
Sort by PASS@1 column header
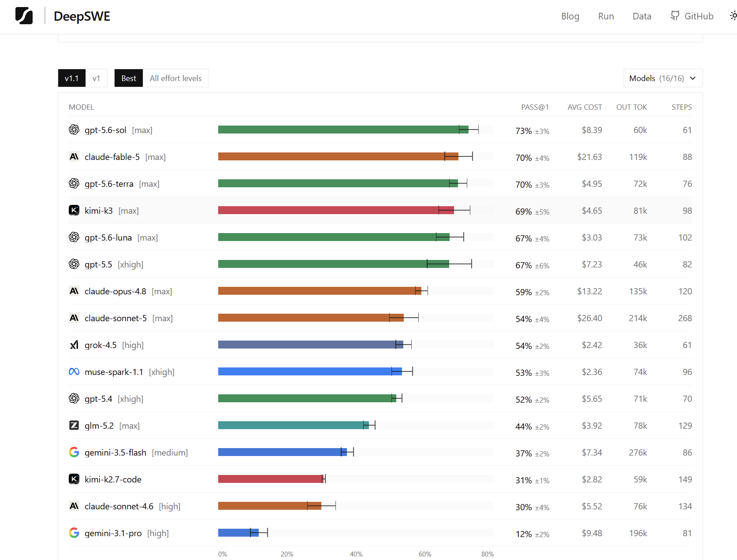[535, 107]
